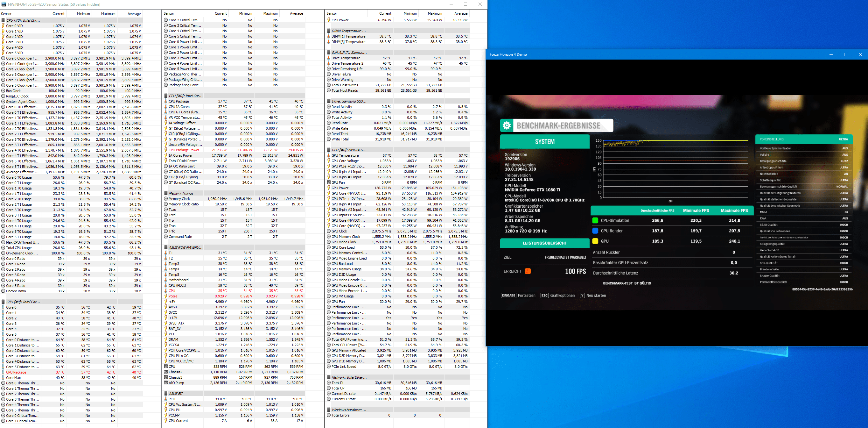Image resolution: width=868 pixels, height=428 pixels.
Task: Select the Current DL rate row
Action: click(x=397, y=394)
